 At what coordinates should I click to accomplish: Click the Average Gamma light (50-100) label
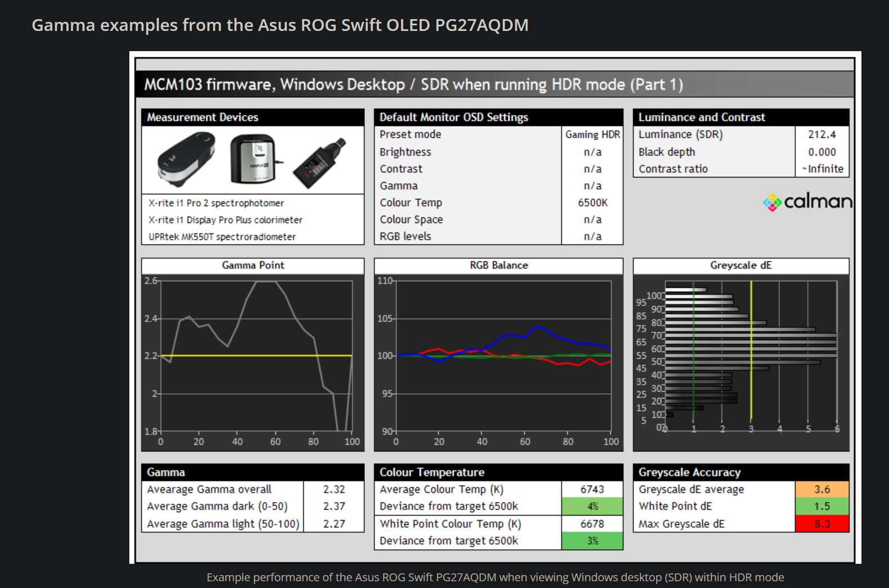(x=223, y=524)
